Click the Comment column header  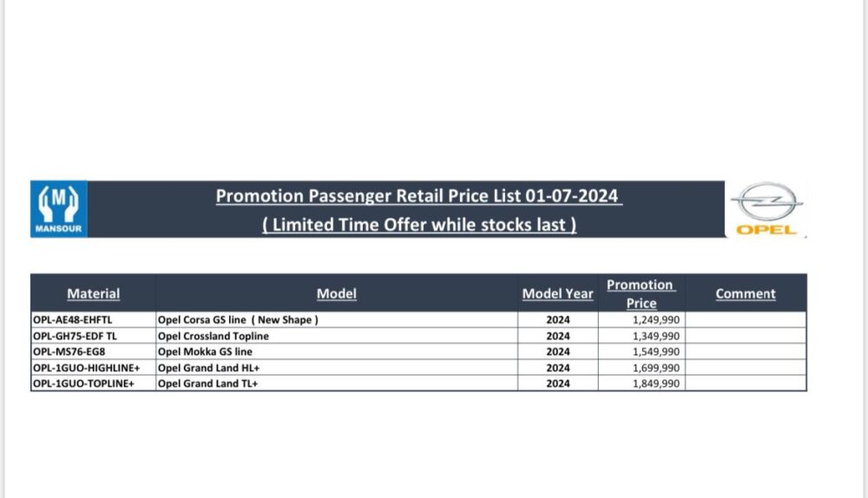tap(746, 293)
